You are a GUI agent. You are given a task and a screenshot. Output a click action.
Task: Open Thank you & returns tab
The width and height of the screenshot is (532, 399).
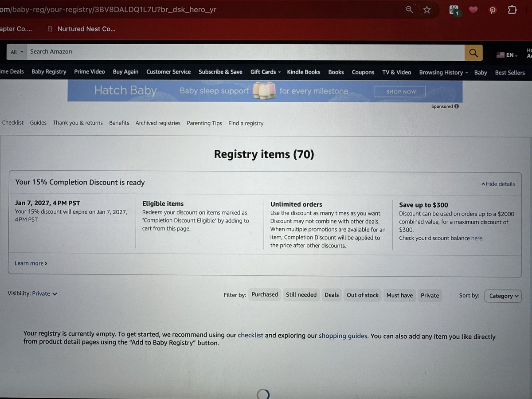(78, 123)
